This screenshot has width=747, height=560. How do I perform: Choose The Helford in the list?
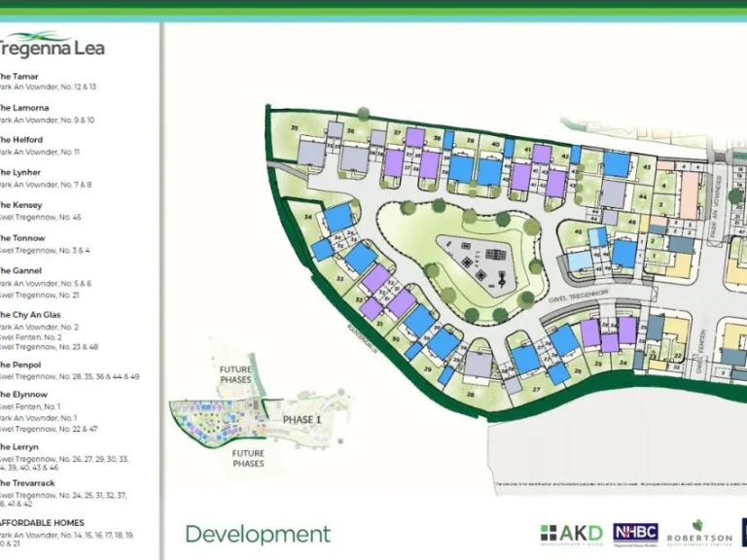20,140
